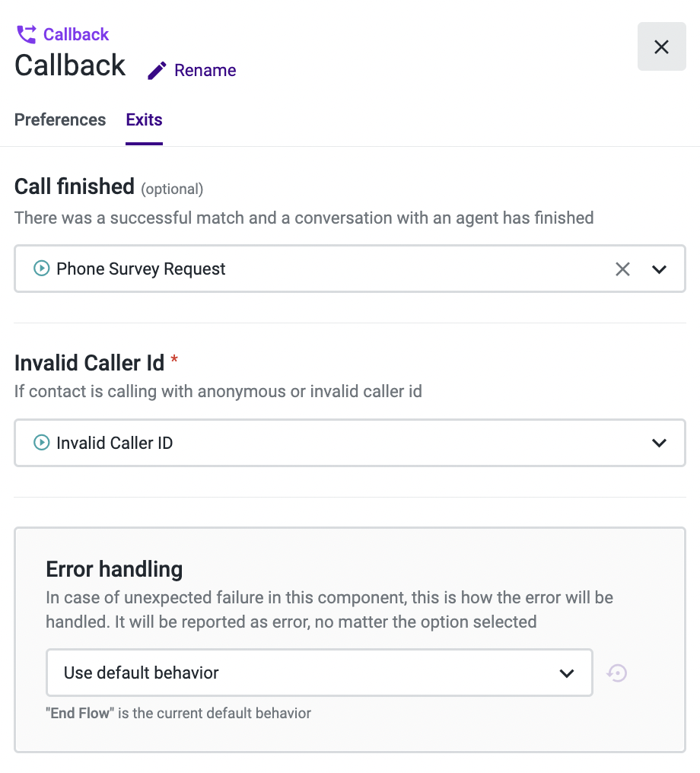Click play icon beside Invalid Caller ID
The width and height of the screenshot is (700, 773).
pos(42,443)
